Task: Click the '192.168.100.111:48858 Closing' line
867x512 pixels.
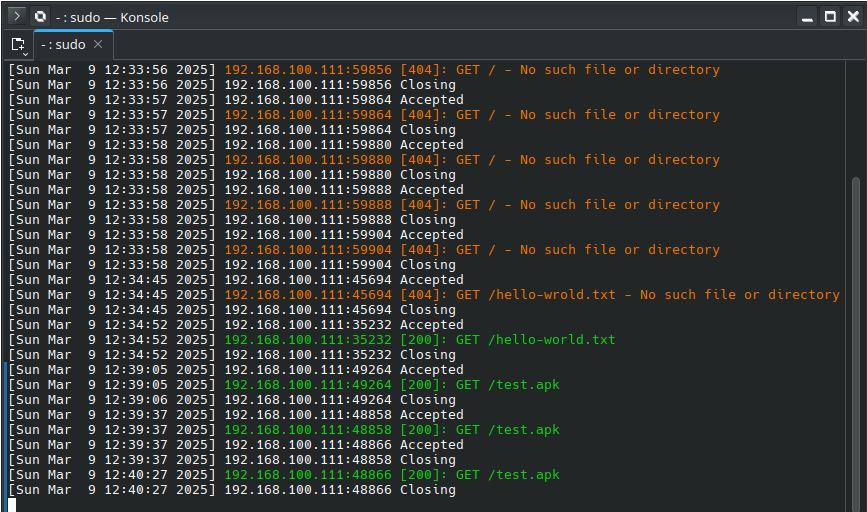Action: [x=232, y=459]
